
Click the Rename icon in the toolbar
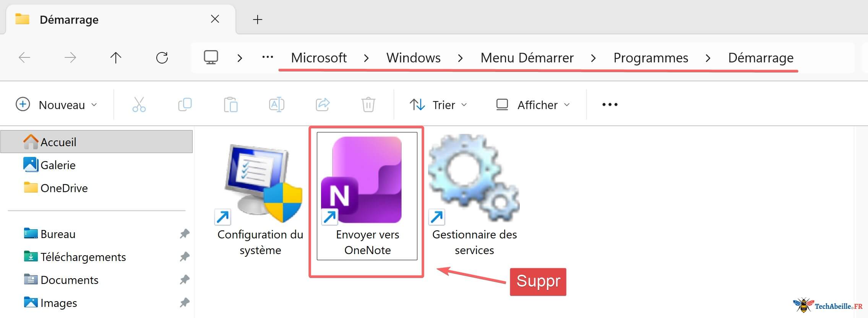[277, 104]
